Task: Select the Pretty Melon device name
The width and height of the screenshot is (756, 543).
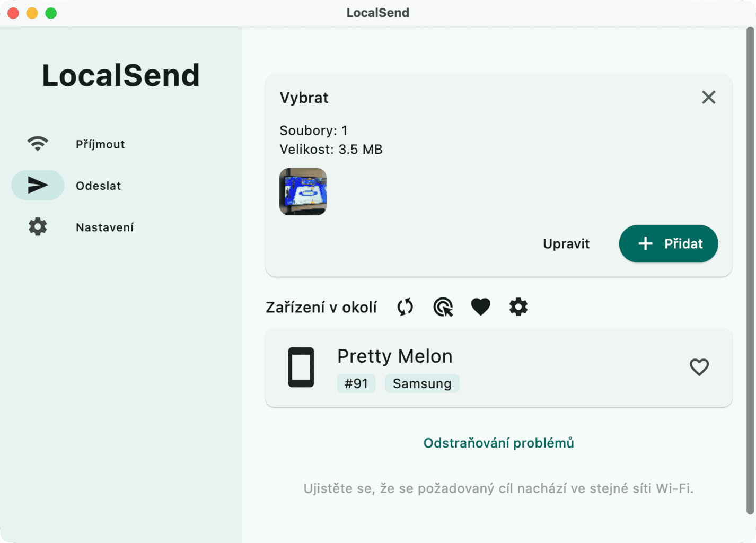Action: coord(395,356)
